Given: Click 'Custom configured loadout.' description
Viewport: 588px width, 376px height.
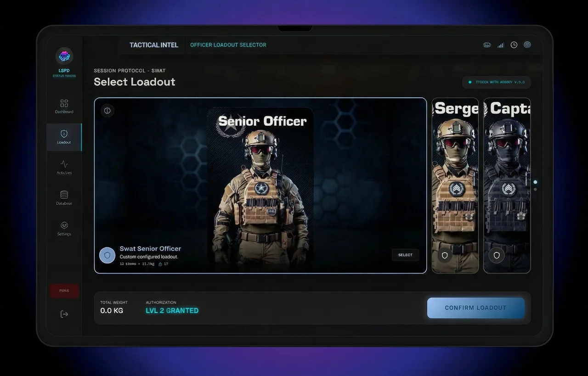Looking at the screenshot, I should click(149, 257).
